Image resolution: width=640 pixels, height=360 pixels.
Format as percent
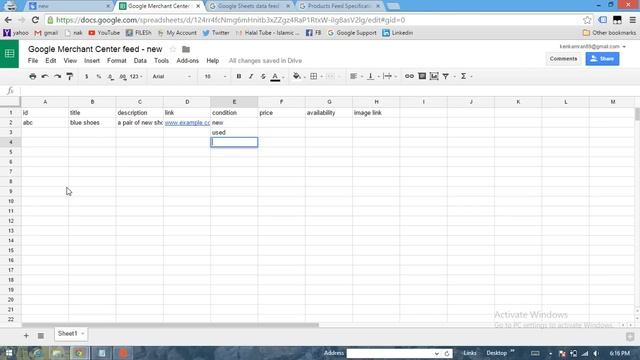click(x=99, y=76)
